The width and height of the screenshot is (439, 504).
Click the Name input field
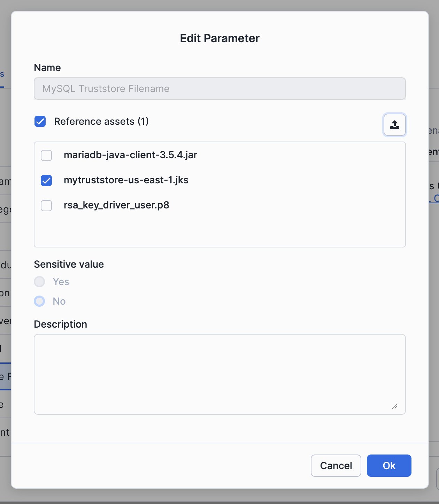[219, 89]
